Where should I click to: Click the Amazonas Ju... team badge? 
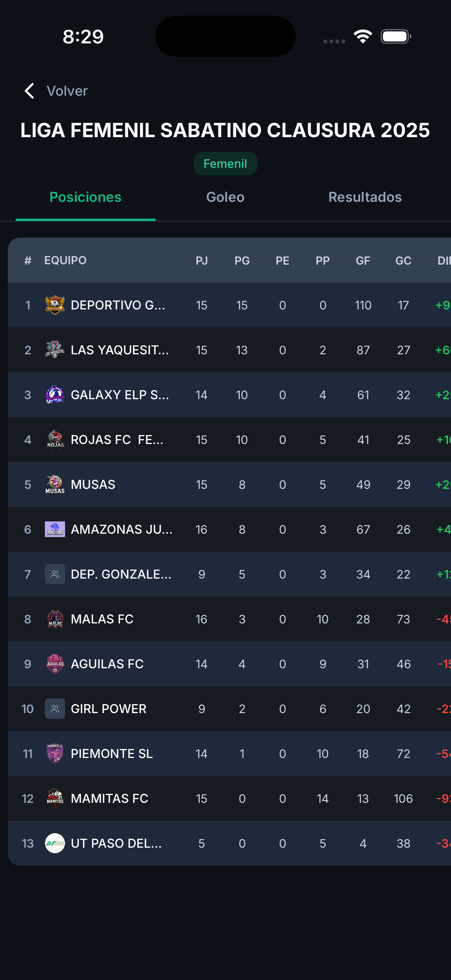[x=55, y=529]
